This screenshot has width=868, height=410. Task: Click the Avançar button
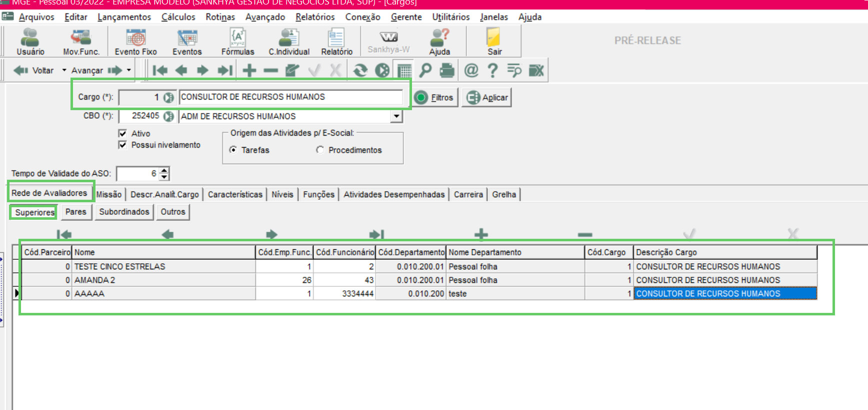[96, 71]
